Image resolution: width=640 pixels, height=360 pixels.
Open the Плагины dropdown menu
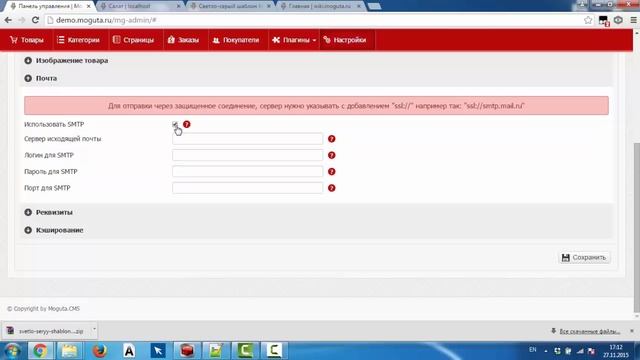tap(294, 40)
